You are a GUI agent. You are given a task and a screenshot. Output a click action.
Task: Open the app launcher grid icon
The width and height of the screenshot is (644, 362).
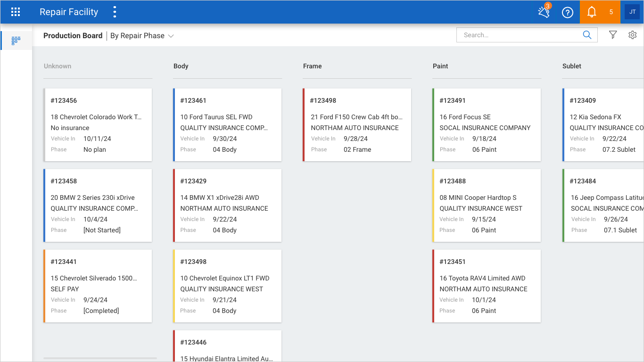click(x=16, y=12)
